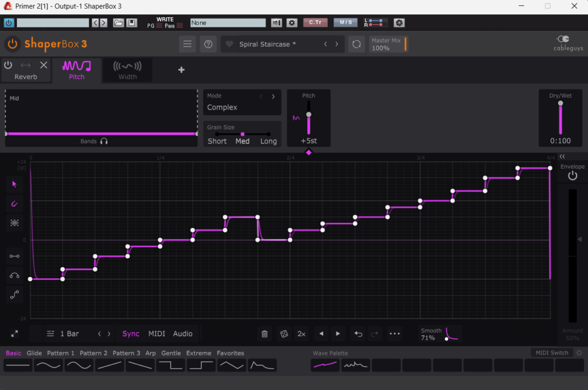The image size is (588, 390).
Task: Click the expand fullscreen icon at bottom left
Action: click(x=14, y=334)
